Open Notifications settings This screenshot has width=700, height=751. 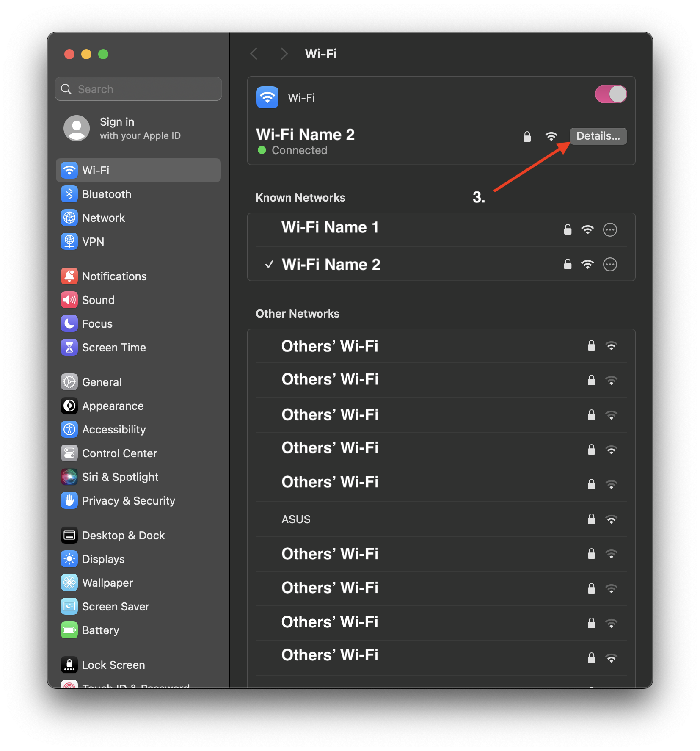pyautogui.click(x=115, y=276)
